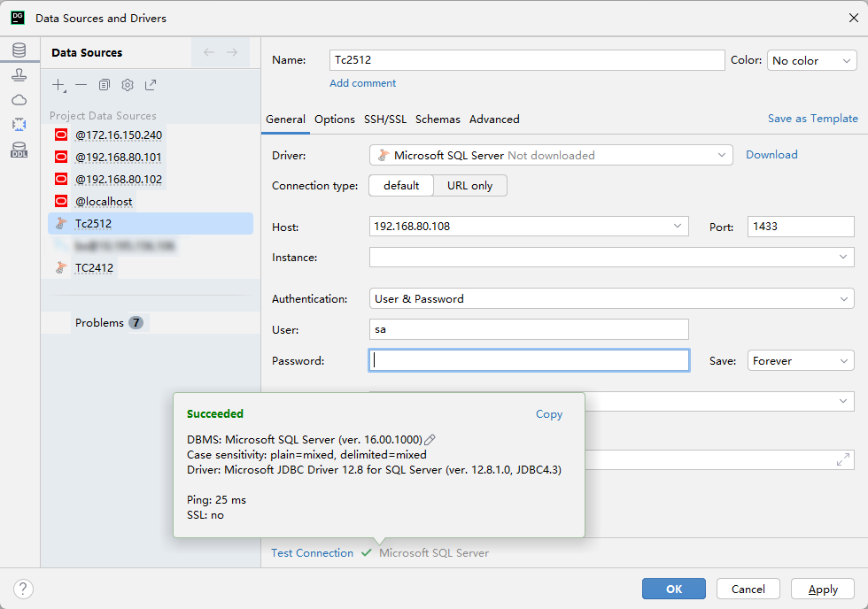The height and width of the screenshot is (609, 868).
Task: Open help with the question mark icon
Action: pyautogui.click(x=23, y=590)
